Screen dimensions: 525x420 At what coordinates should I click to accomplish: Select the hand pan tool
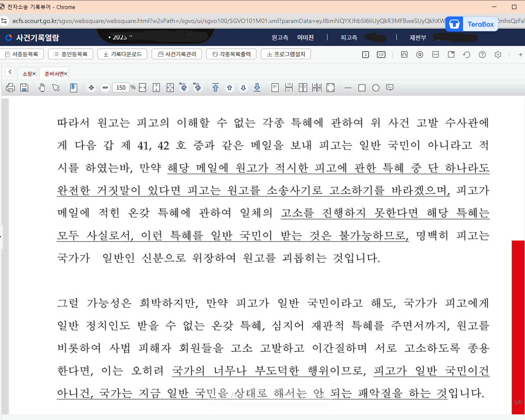click(x=42, y=87)
